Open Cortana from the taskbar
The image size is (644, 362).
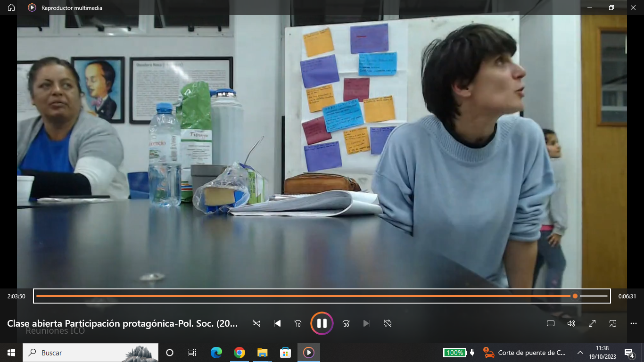tap(170, 353)
